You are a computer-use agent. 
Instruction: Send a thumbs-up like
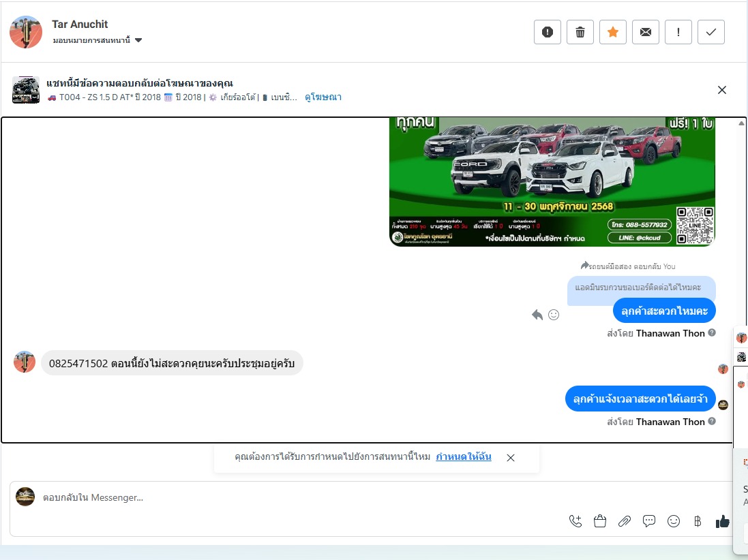(x=722, y=521)
